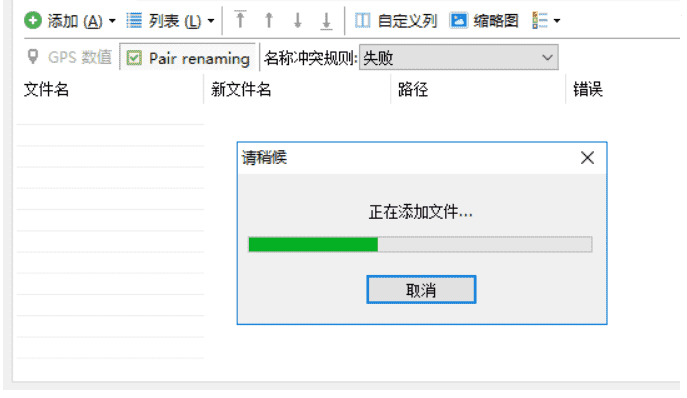687x398 pixels.
Task: Move item to bottom arrow
Action: [x=326, y=21]
